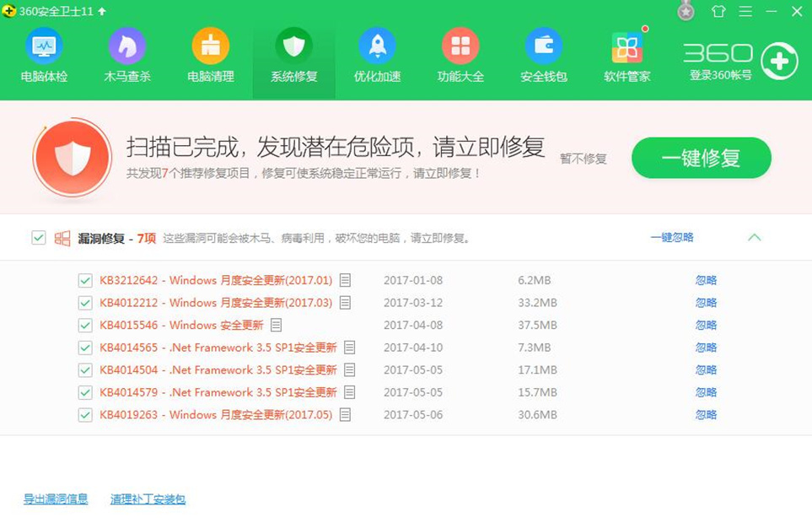This screenshot has width=812, height=523.
Task: Click the skin (shirt) icon in title bar
Action: [x=718, y=11]
